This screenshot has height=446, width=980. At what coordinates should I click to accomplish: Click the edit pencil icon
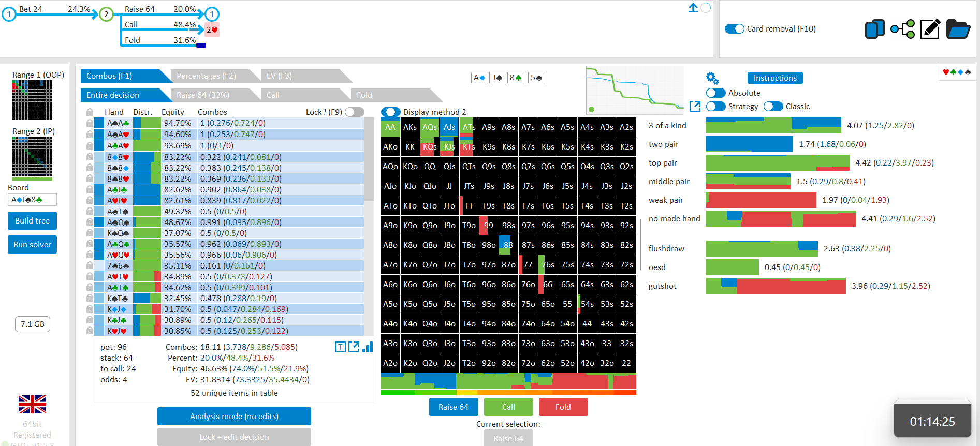[930, 29]
